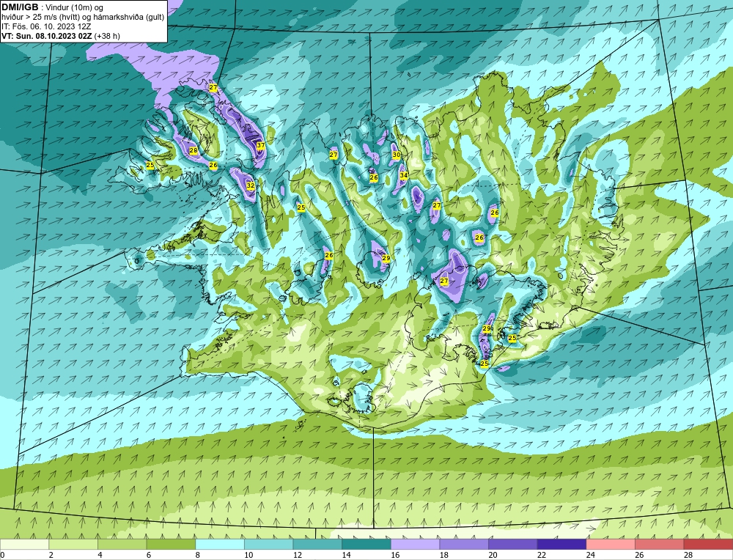733x560 pixels.
Task: Pick the 10–12 m/s turquoise legend swatch
Action: point(268,544)
